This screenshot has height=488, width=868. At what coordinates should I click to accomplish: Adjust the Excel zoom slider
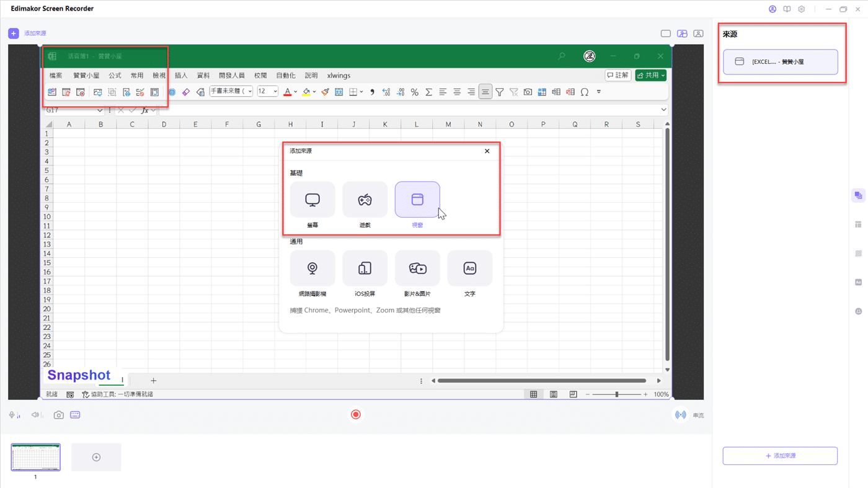[x=616, y=394]
